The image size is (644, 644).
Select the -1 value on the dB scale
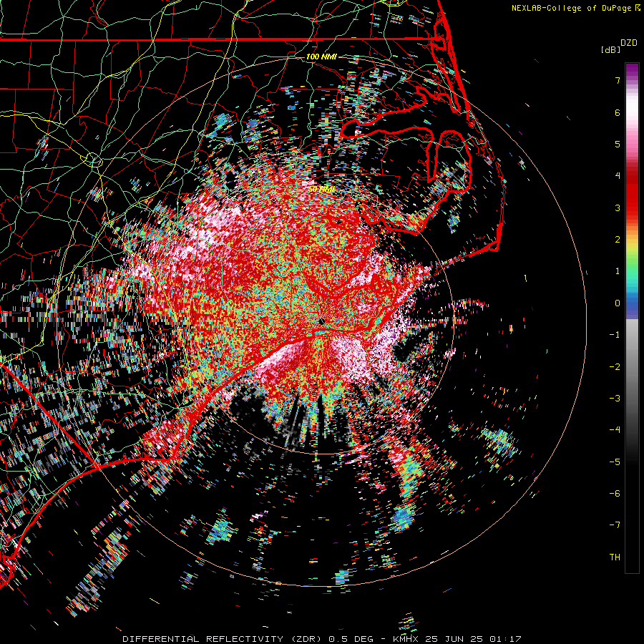click(615, 335)
